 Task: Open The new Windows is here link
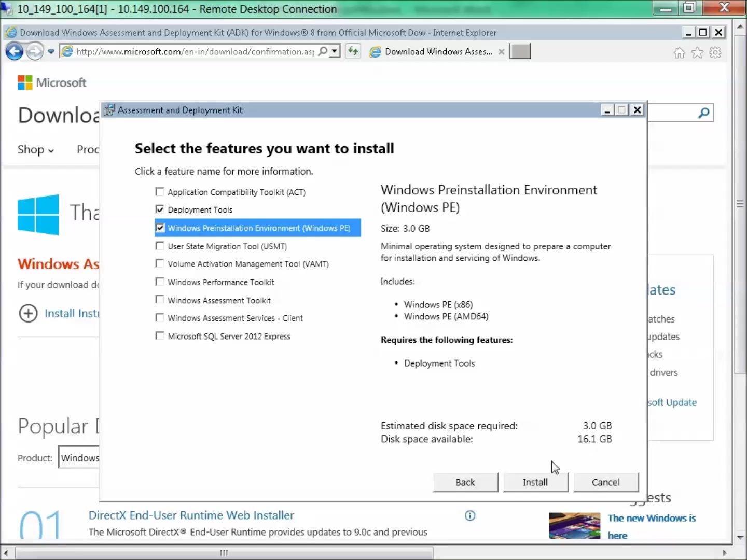click(x=652, y=526)
